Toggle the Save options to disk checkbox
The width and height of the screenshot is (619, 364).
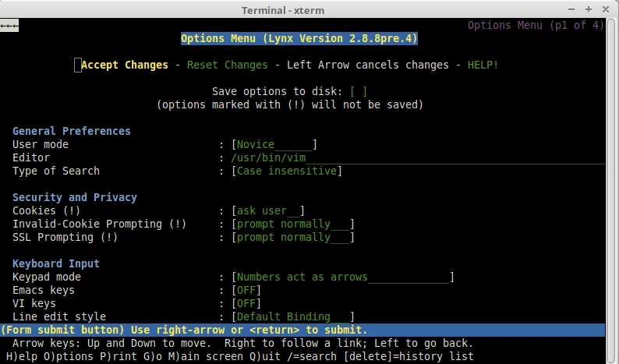click(x=359, y=91)
